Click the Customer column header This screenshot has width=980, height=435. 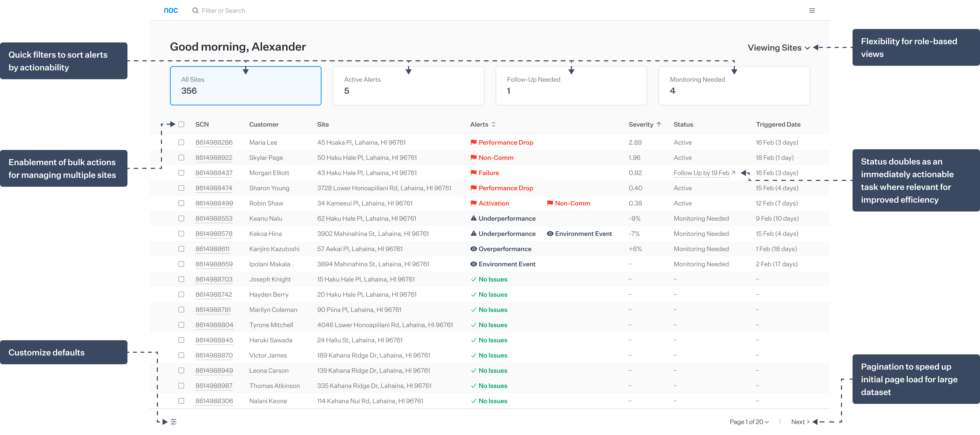[x=264, y=124]
